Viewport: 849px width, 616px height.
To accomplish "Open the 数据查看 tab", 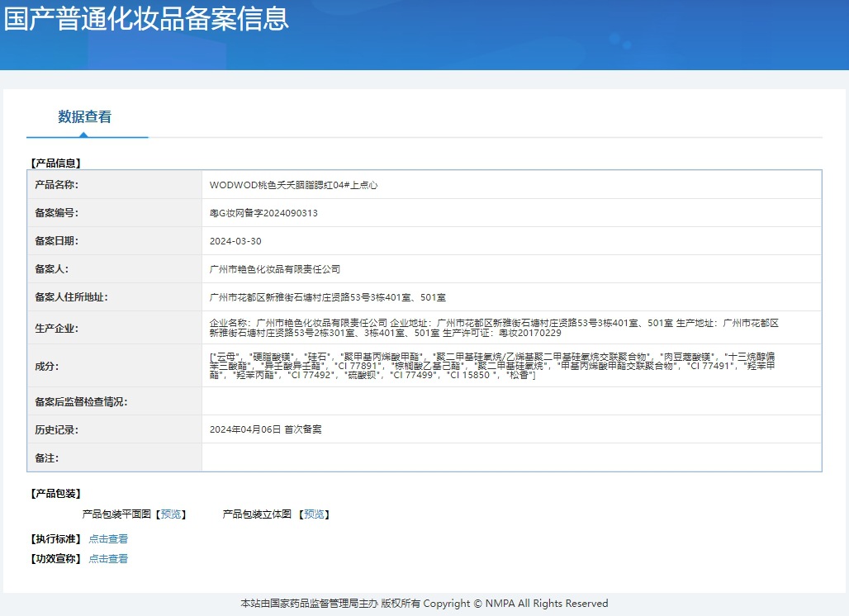I will point(84,116).
